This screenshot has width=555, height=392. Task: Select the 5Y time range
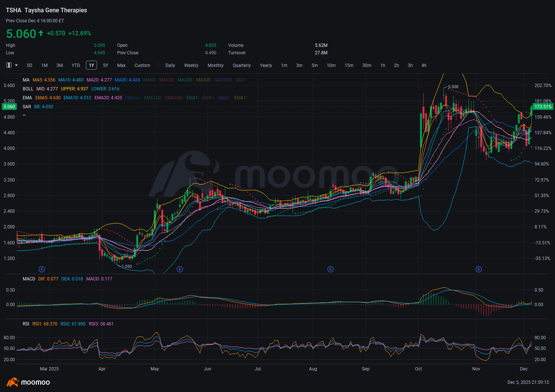(x=106, y=65)
